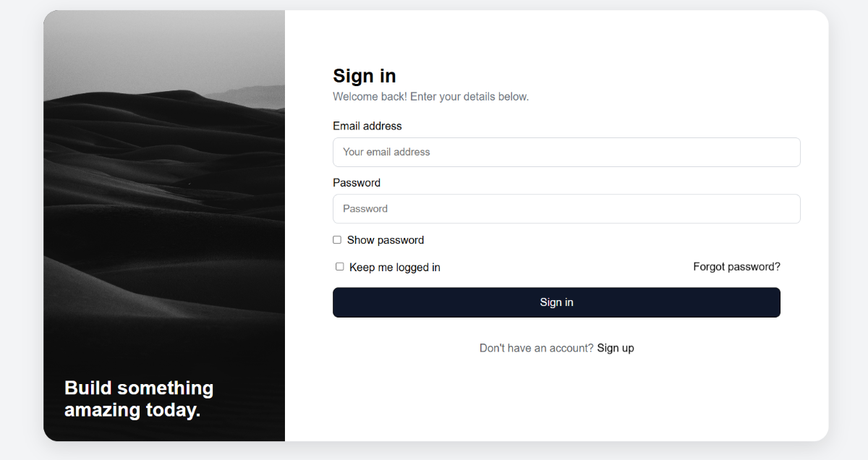This screenshot has height=460, width=868.
Task: Click the Email address field label
Action: click(367, 126)
